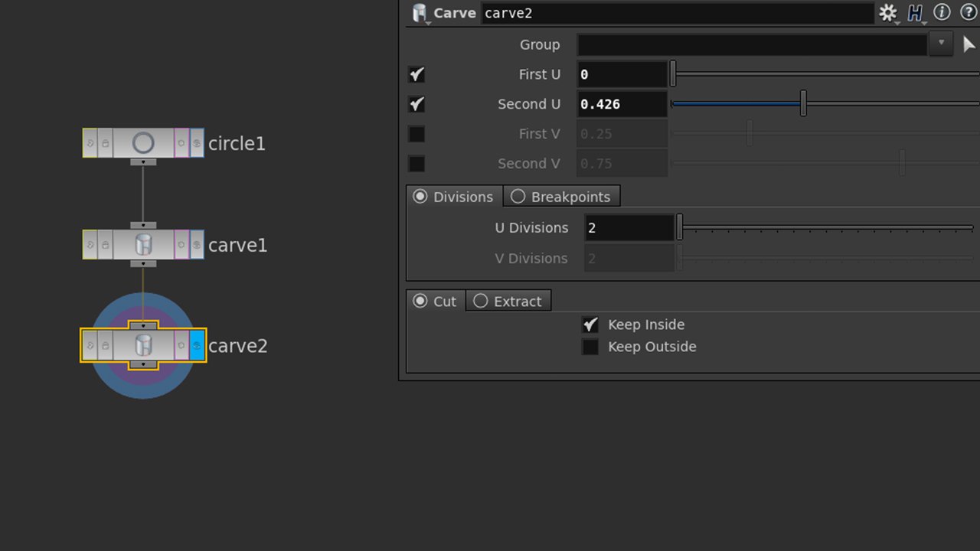Turn off blue display flag on carve2
Image resolution: width=980 pixels, height=551 pixels.
click(197, 346)
